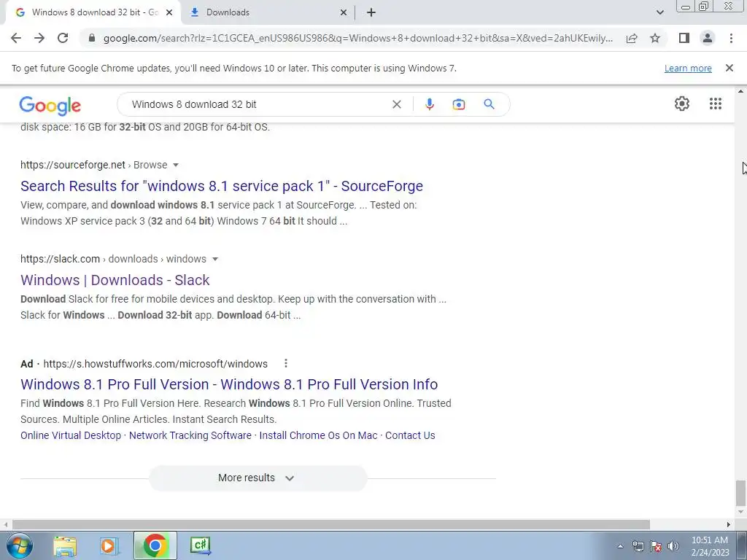View site information via the padlock icon
Viewport: 747px width, 560px height.
pos(92,38)
